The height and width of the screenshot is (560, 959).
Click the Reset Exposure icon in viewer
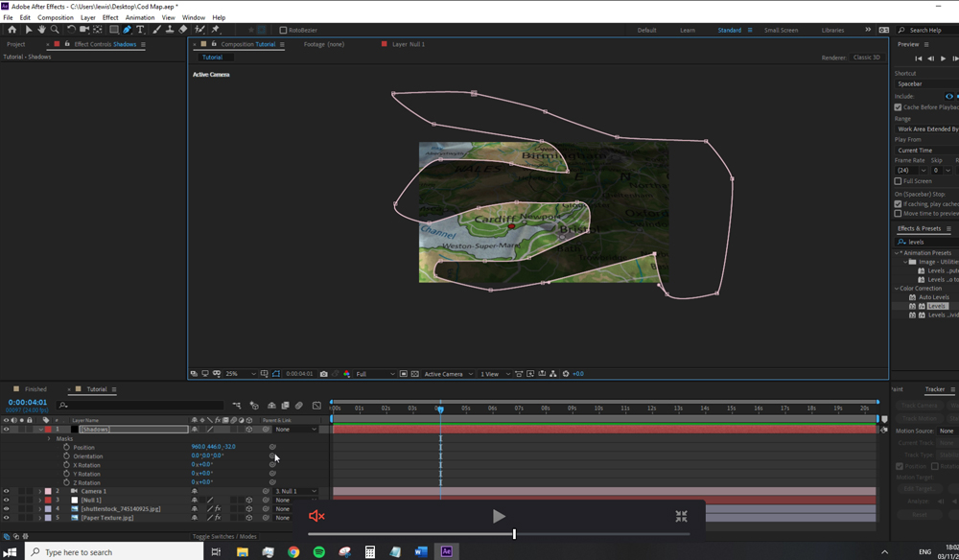[x=566, y=374]
